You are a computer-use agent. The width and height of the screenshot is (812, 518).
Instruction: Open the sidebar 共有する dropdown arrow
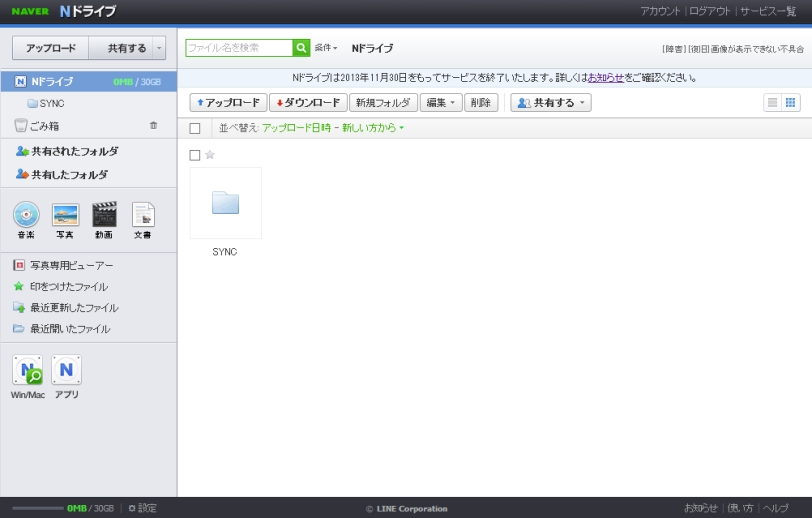(159, 48)
